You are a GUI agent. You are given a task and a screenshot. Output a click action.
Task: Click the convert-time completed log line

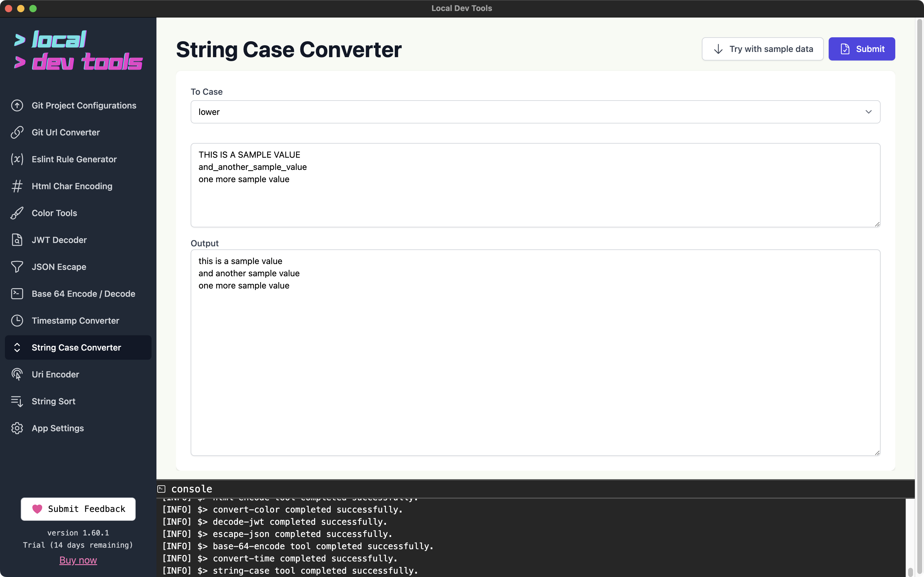click(x=280, y=558)
